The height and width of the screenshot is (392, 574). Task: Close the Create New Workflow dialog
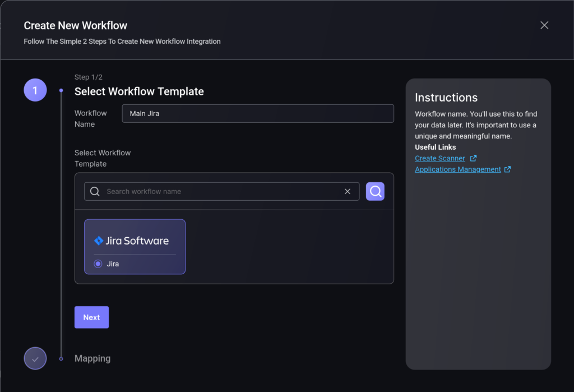click(544, 25)
